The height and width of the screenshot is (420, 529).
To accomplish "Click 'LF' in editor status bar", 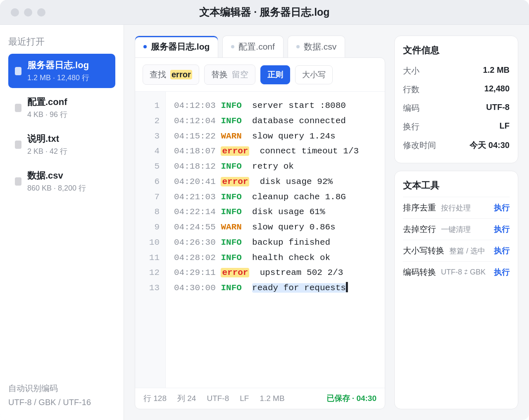I will pyautogui.click(x=244, y=399).
